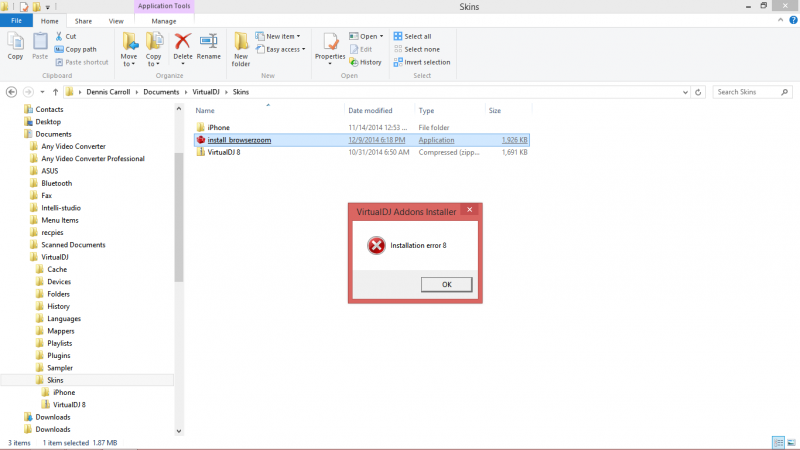
Task: Switch to the Home ribbon tab
Action: tap(49, 21)
